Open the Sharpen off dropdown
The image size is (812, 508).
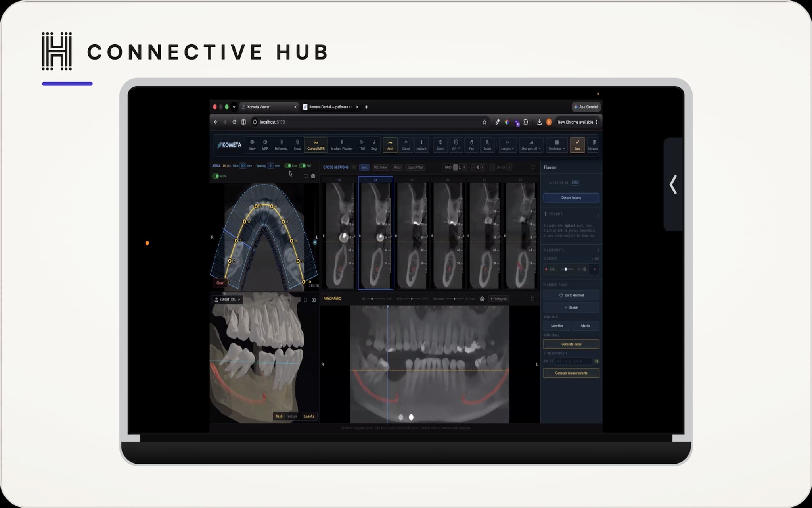pos(531,145)
